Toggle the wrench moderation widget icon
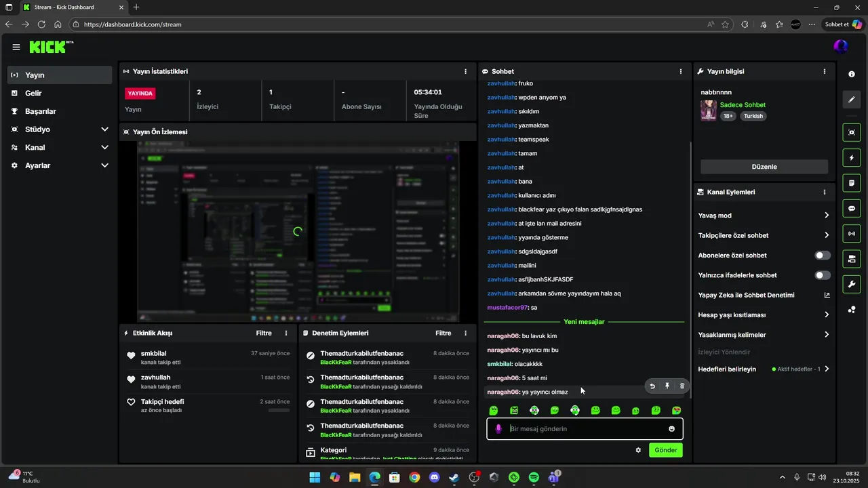Viewport: 868px width, 488px height. (x=852, y=284)
